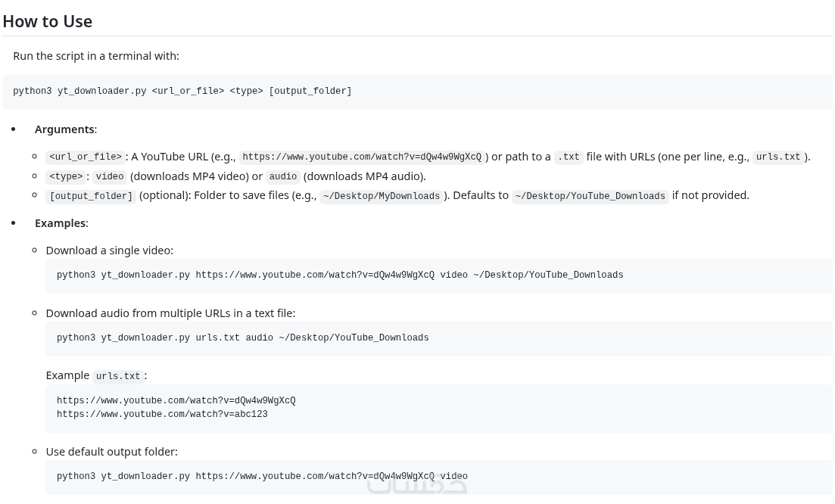This screenshot has width=835, height=504.
Task: Click the single video download command block
Action: pos(340,275)
